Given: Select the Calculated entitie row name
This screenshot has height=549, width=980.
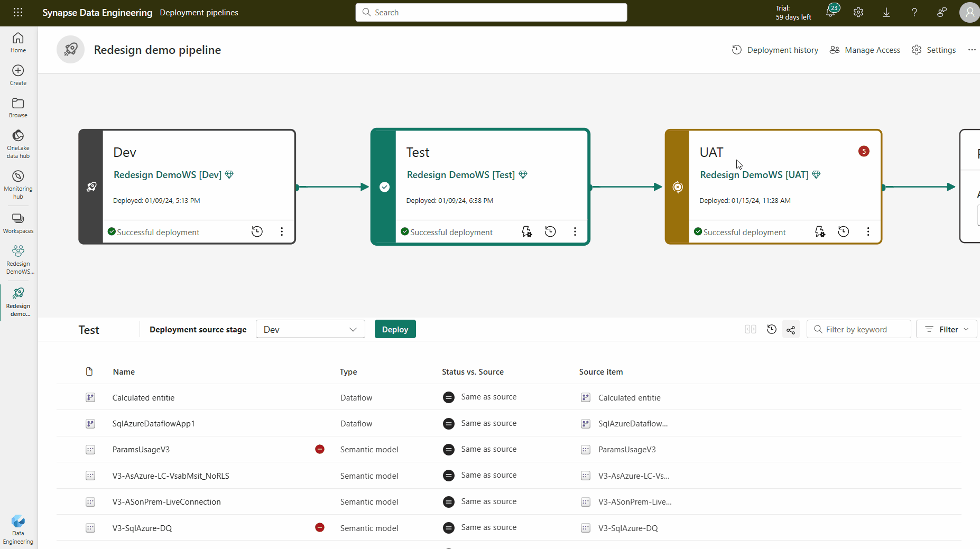Looking at the screenshot, I should pos(143,397).
